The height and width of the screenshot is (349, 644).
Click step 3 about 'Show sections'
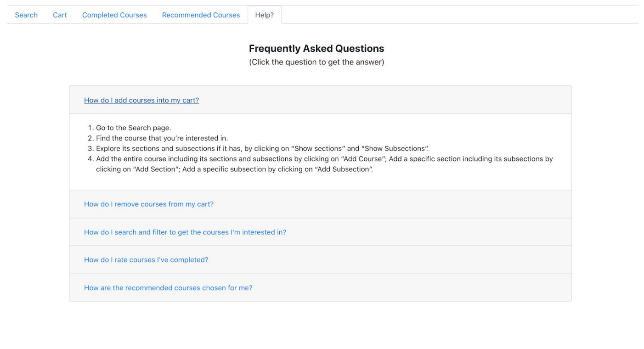[x=262, y=148]
